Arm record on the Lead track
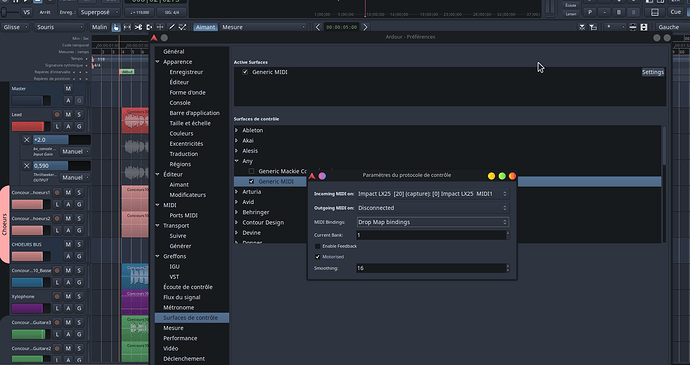The height and width of the screenshot is (365, 690). 57,114
